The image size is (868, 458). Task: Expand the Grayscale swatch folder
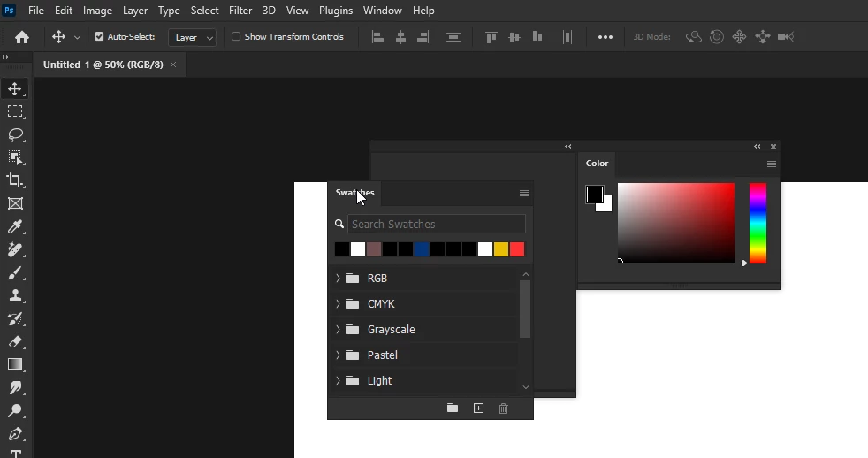[338, 329]
